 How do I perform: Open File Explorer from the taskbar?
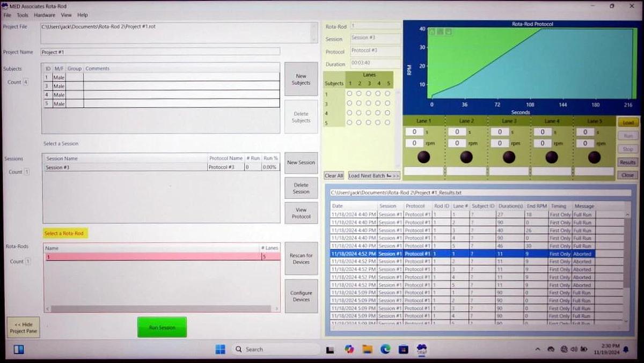click(367, 349)
